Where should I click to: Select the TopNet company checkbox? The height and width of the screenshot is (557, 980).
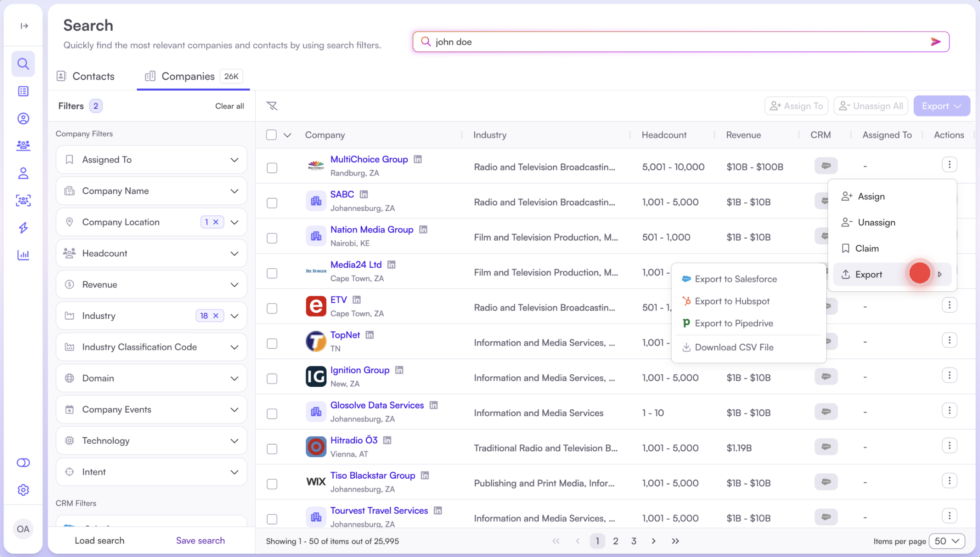click(272, 343)
